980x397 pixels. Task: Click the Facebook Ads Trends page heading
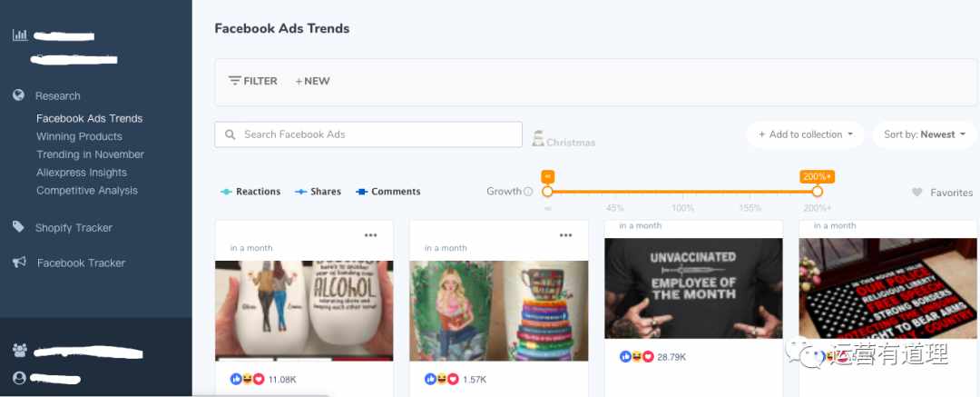(282, 28)
